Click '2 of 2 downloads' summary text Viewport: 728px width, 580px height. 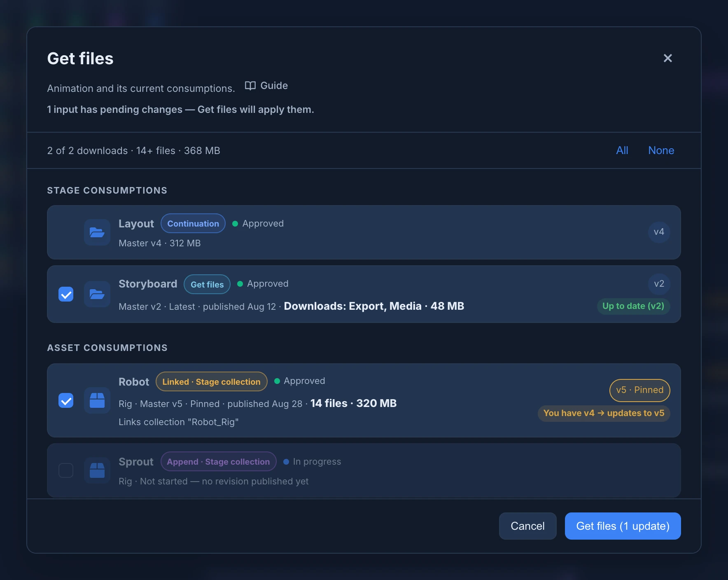(87, 151)
